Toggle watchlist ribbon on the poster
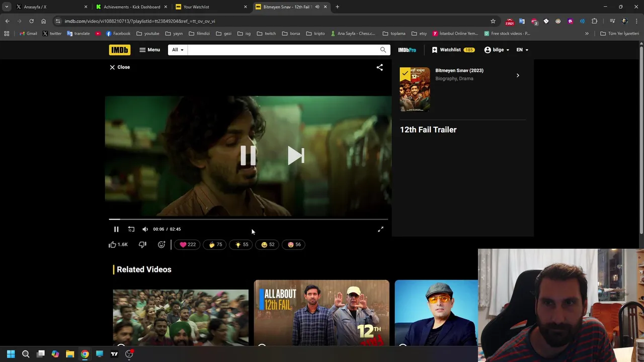 click(405, 74)
